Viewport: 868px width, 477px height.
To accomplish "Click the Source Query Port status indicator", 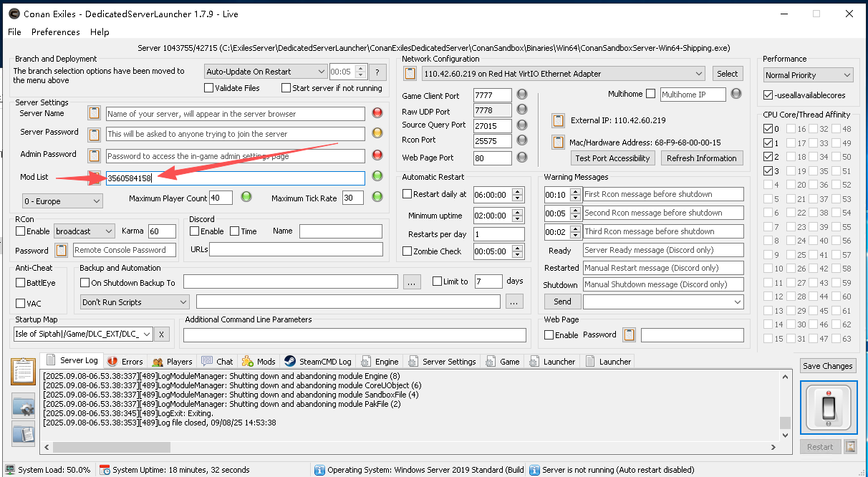I will (522, 125).
